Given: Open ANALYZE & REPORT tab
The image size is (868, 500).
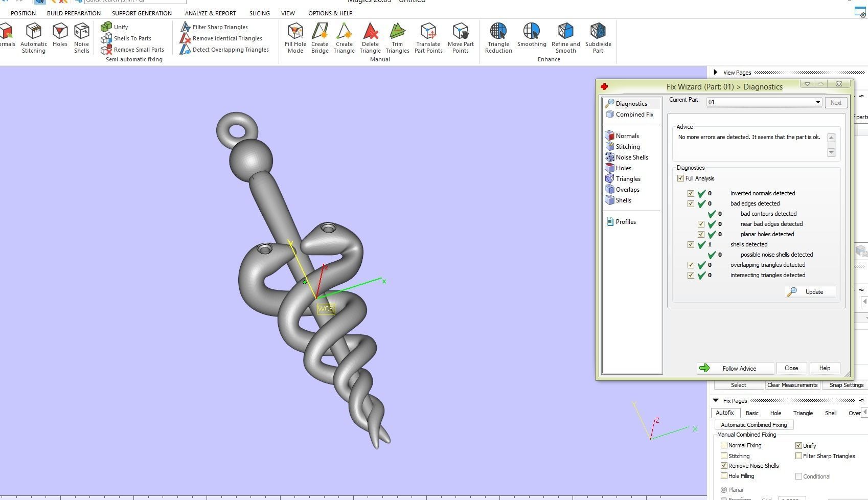Looking at the screenshot, I should point(211,13).
